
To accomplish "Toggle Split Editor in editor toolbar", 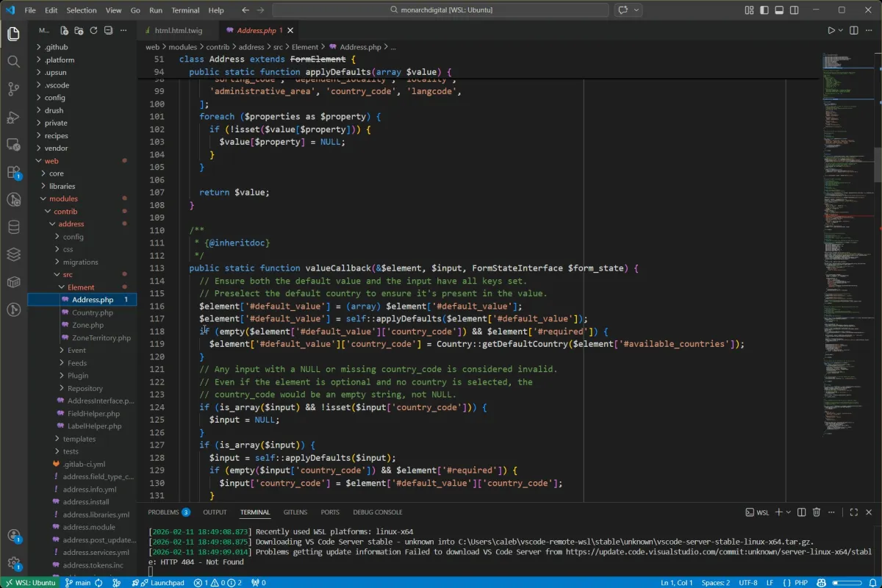I will [x=853, y=30].
